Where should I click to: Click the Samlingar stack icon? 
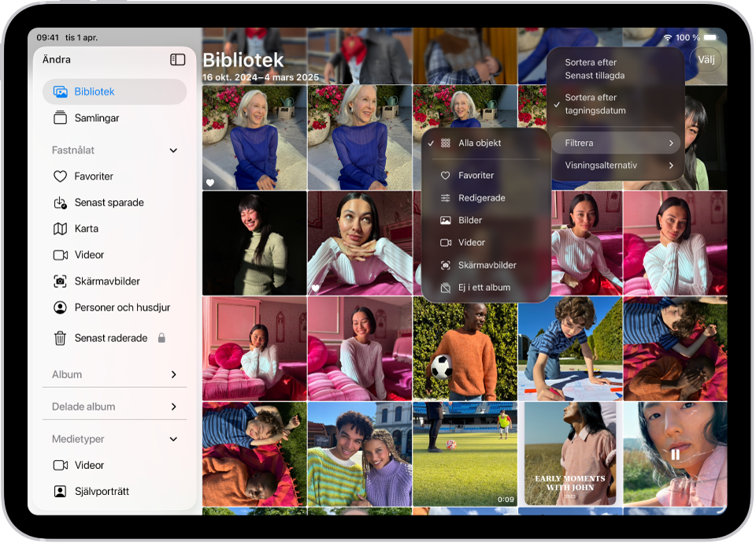coord(61,117)
